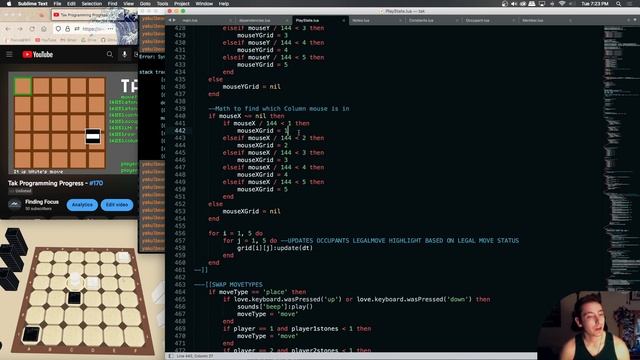Click the Analytics button under the video
This screenshot has width=640, height=360.
[x=82, y=205]
